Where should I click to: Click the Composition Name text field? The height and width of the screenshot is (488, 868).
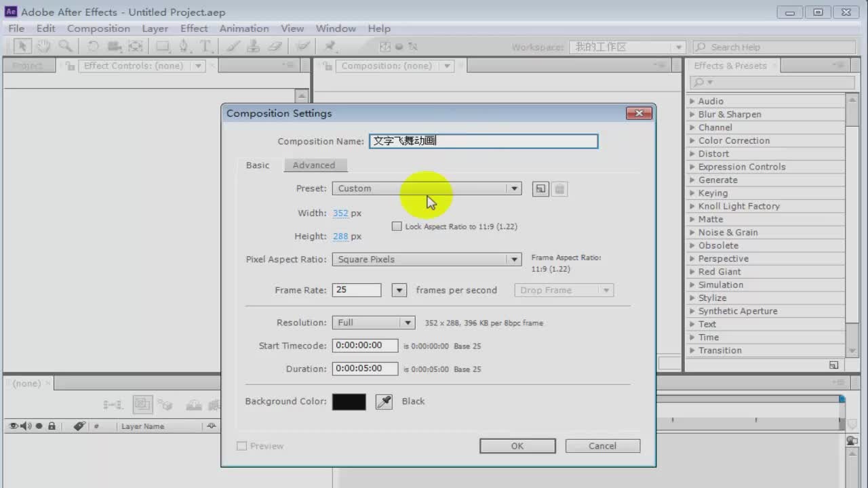(x=484, y=141)
